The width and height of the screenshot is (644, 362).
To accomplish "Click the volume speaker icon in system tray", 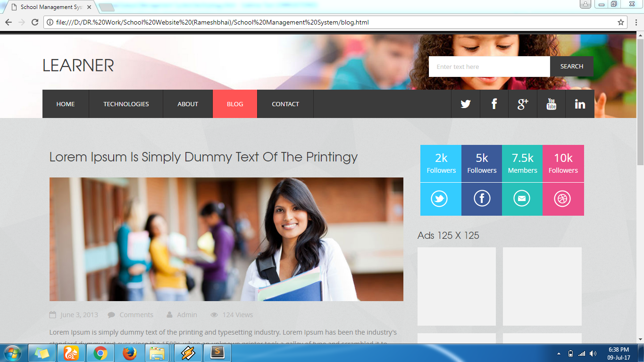I will [x=593, y=353].
